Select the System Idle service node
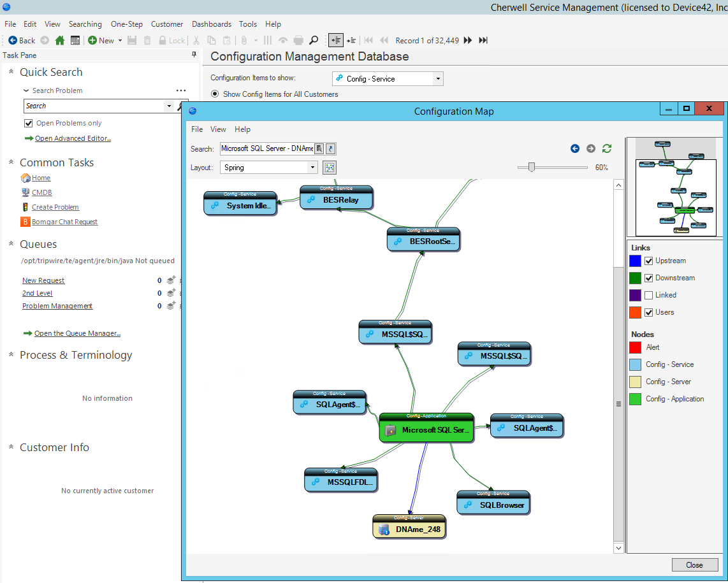Screen dimensions: 728x583 coord(240,203)
